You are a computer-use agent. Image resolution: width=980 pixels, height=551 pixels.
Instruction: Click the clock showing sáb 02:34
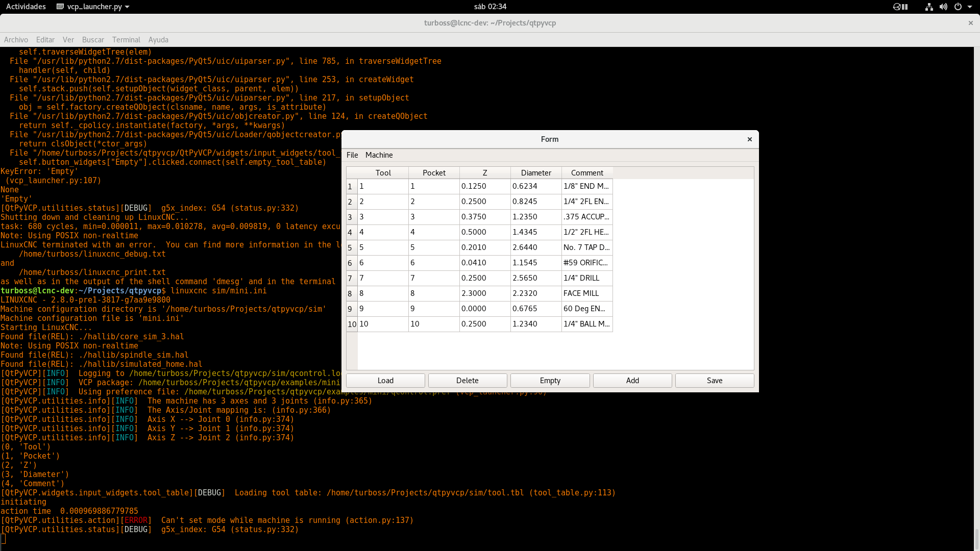pos(490,7)
